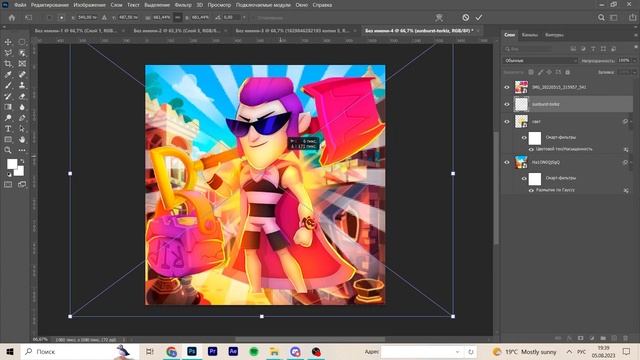Select the Object Selection tool
Screen dimensions: 640x360
[22, 53]
